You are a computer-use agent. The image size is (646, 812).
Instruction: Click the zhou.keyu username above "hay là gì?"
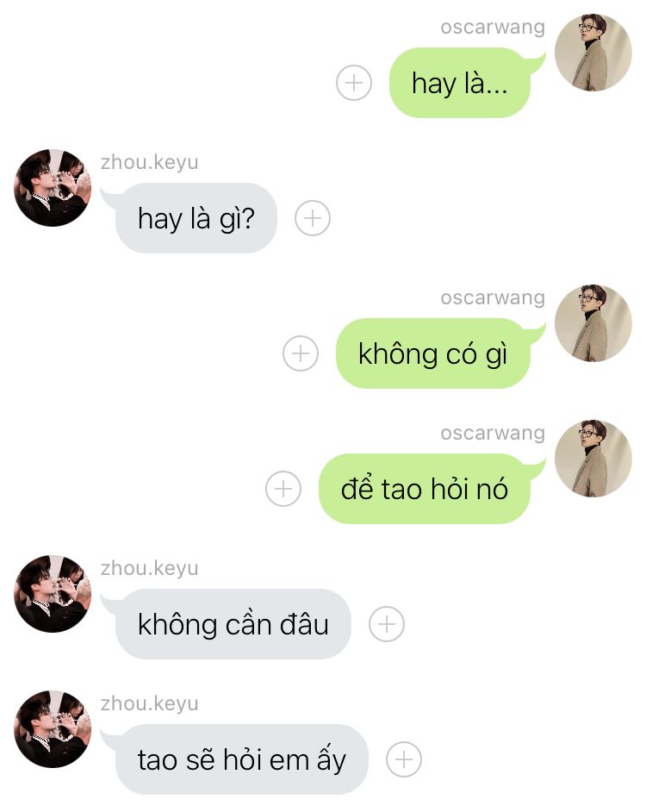coord(150,162)
